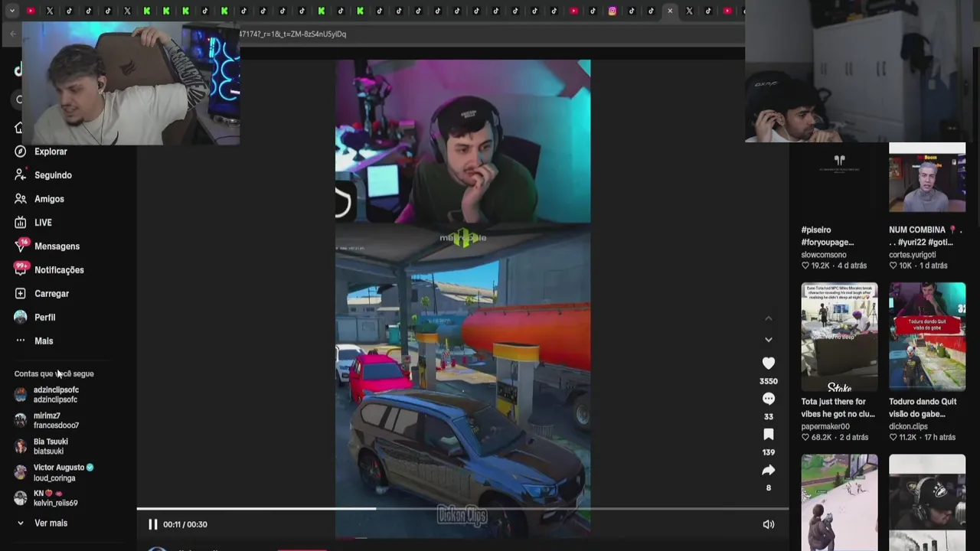Click the slowcomsono username

click(x=824, y=255)
